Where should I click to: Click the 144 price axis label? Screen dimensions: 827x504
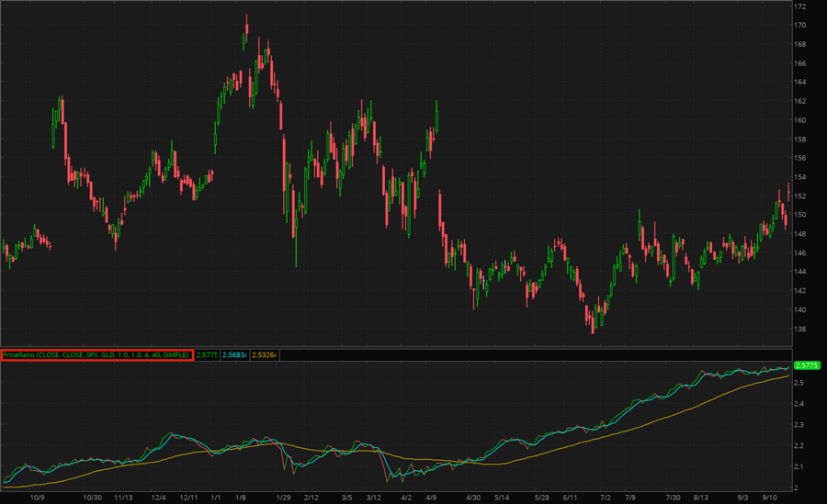coord(800,272)
